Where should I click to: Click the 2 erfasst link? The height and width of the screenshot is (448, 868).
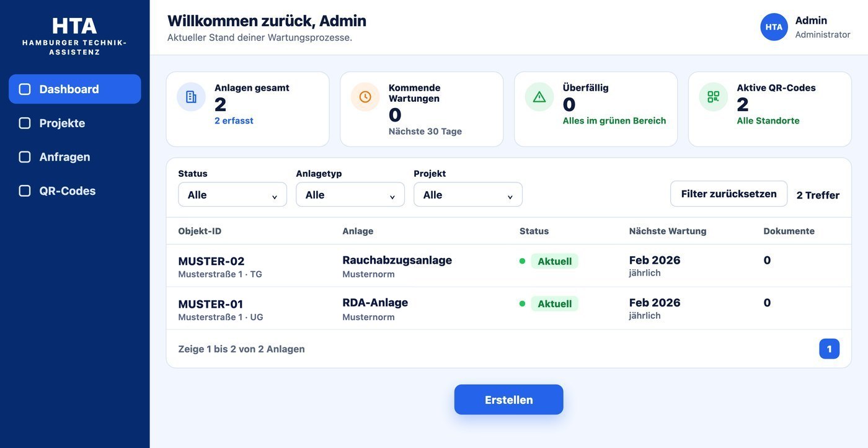234,121
